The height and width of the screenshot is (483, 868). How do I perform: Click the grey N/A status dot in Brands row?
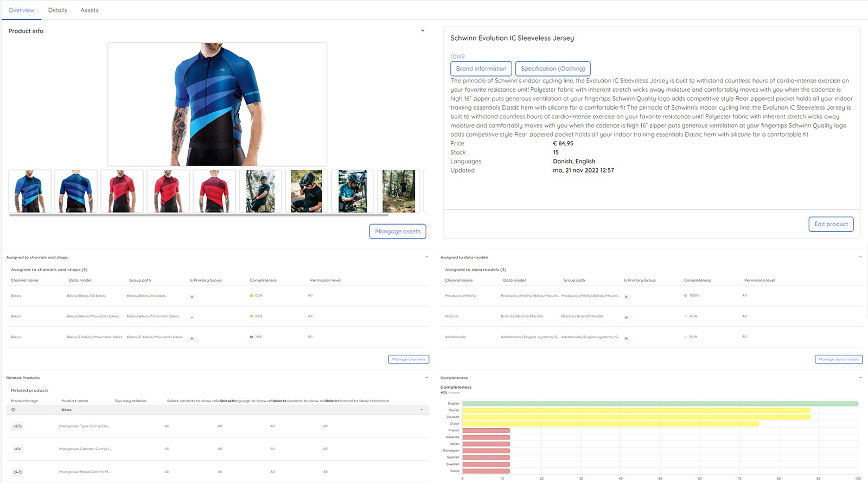tap(686, 316)
